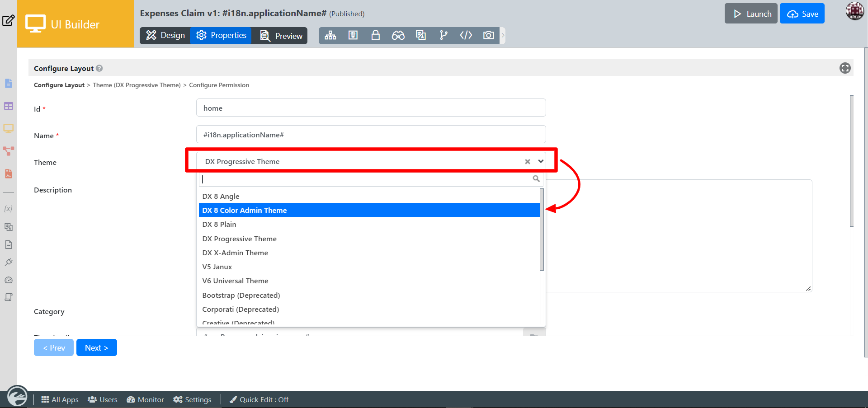The image size is (868, 408).
Task: Click the Id input field
Action: point(371,108)
